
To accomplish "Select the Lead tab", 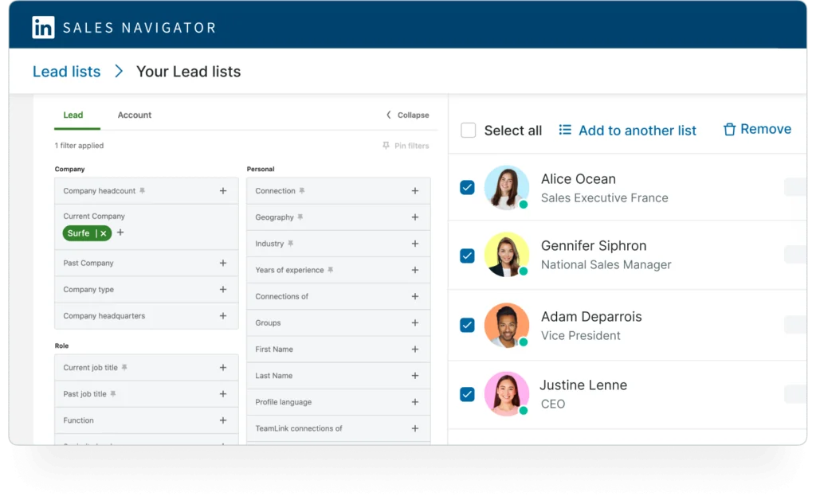I will [x=73, y=115].
